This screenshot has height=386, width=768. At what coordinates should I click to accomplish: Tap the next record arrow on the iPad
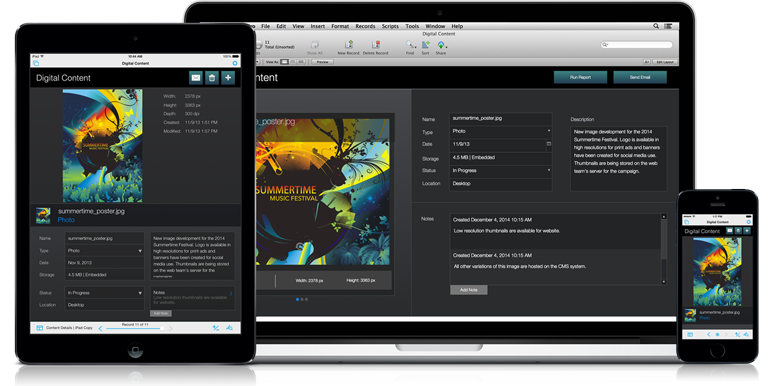point(170,328)
